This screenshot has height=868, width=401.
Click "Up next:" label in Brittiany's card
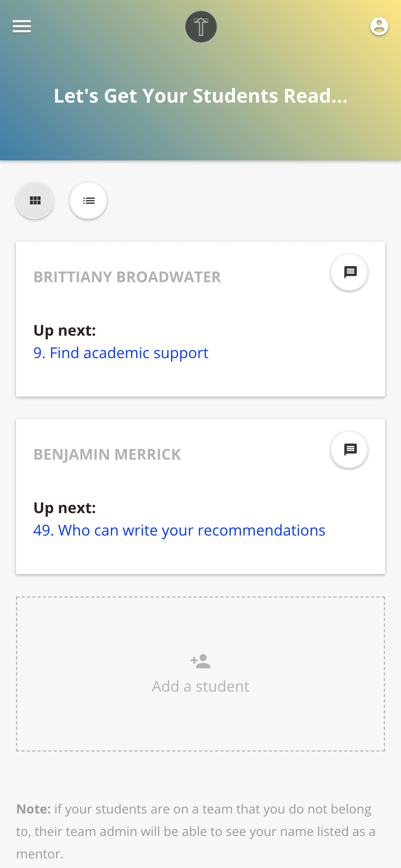65,331
